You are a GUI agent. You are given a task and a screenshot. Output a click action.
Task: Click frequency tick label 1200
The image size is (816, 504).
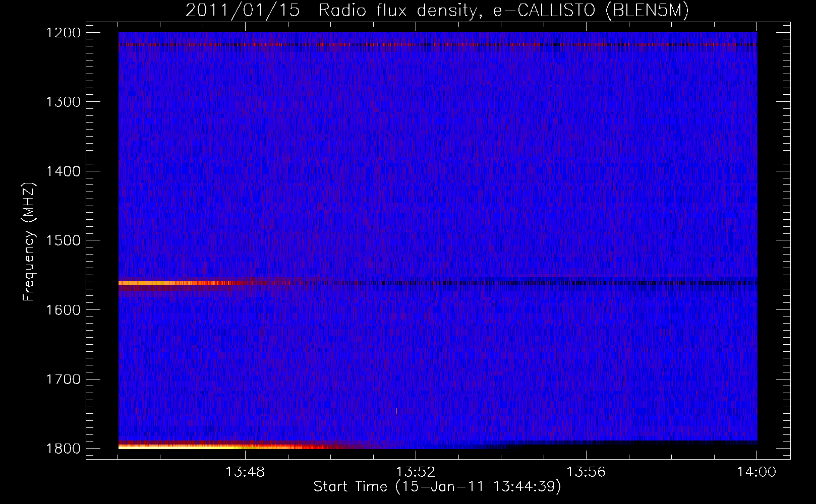pyautogui.click(x=63, y=33)
